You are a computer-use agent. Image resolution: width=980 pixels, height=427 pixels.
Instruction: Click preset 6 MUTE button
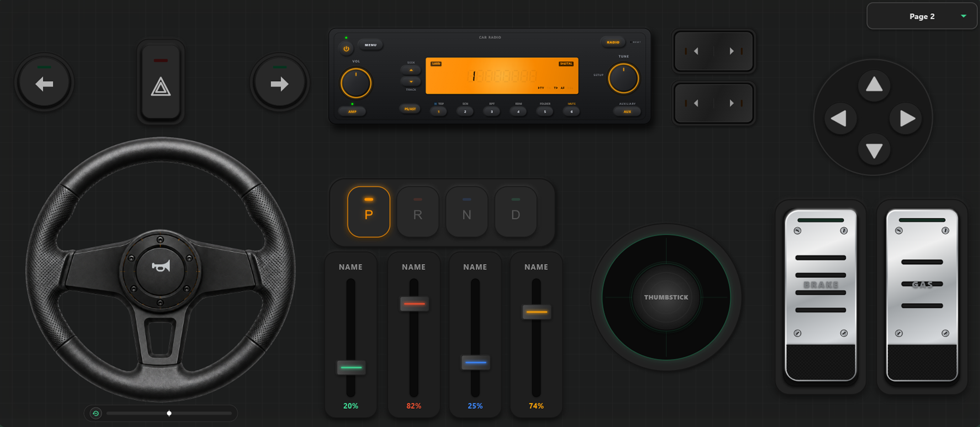(571, 112)
